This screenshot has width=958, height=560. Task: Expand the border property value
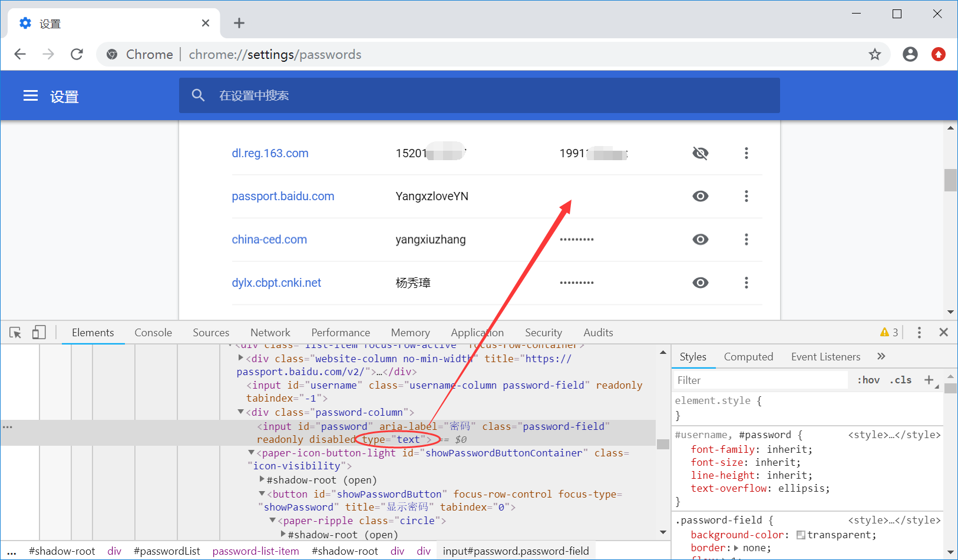tap(736, 548)
